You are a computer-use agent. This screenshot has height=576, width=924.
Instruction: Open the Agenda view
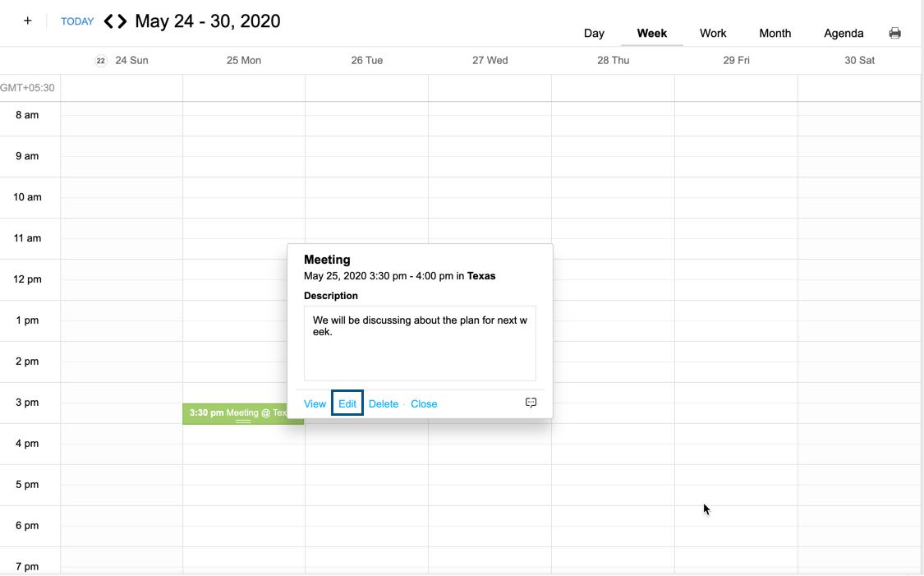click(x=844, y=33)
